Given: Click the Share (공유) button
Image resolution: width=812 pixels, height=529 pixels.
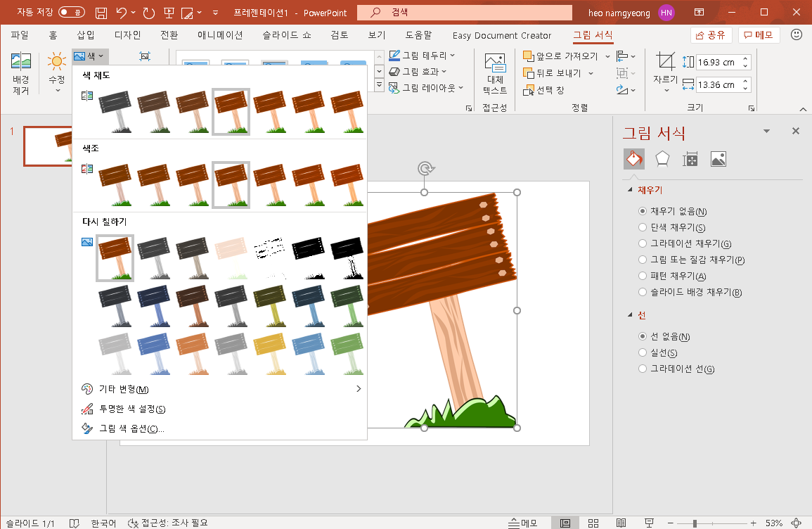Looking at the screenshot, I should 711,34.
